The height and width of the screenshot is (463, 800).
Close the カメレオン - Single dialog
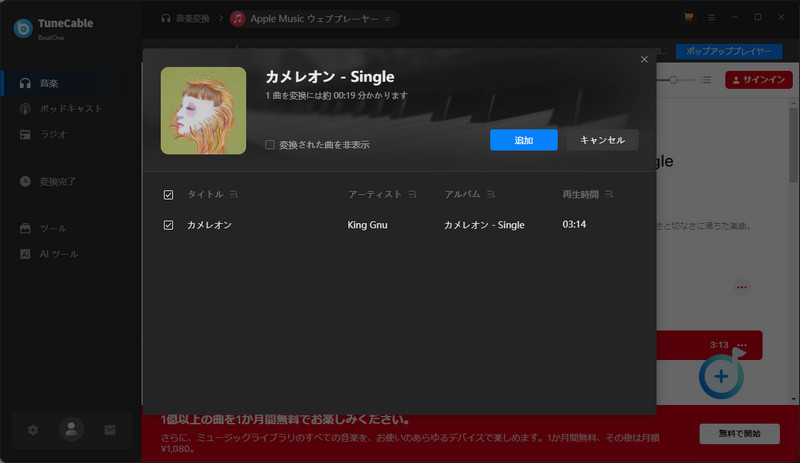pos(644,60)
